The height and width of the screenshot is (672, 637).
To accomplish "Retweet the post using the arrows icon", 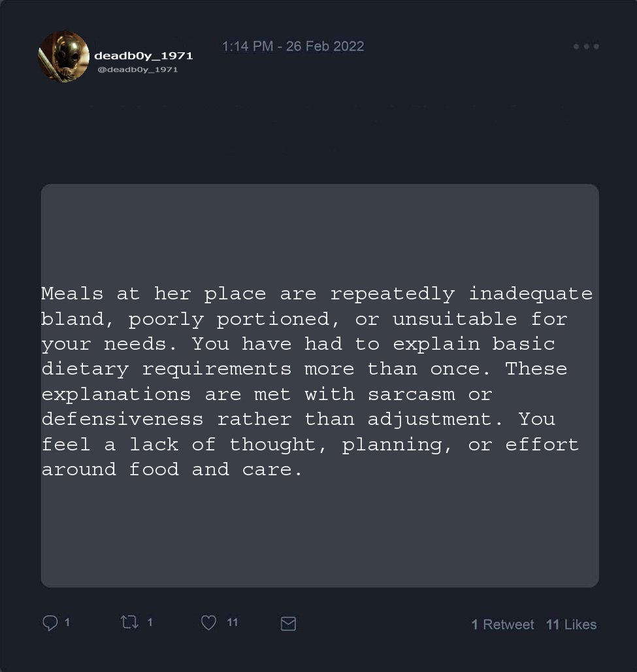I will tap(129, 623).
